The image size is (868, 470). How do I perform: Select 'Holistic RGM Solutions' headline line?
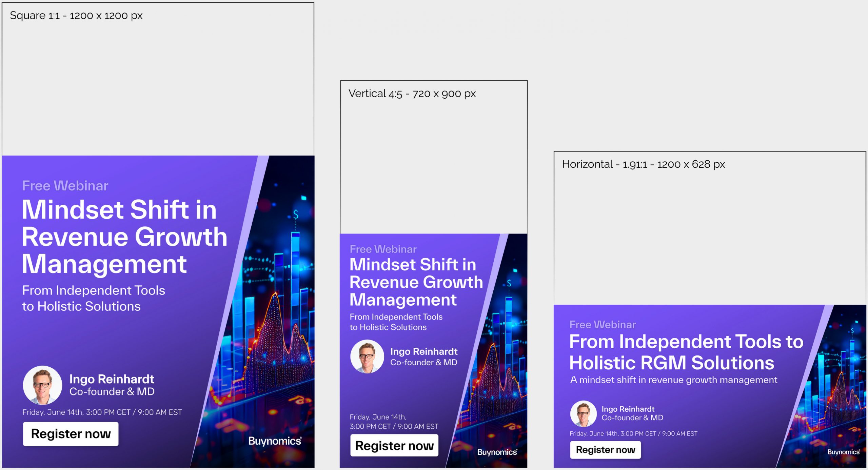671,363
